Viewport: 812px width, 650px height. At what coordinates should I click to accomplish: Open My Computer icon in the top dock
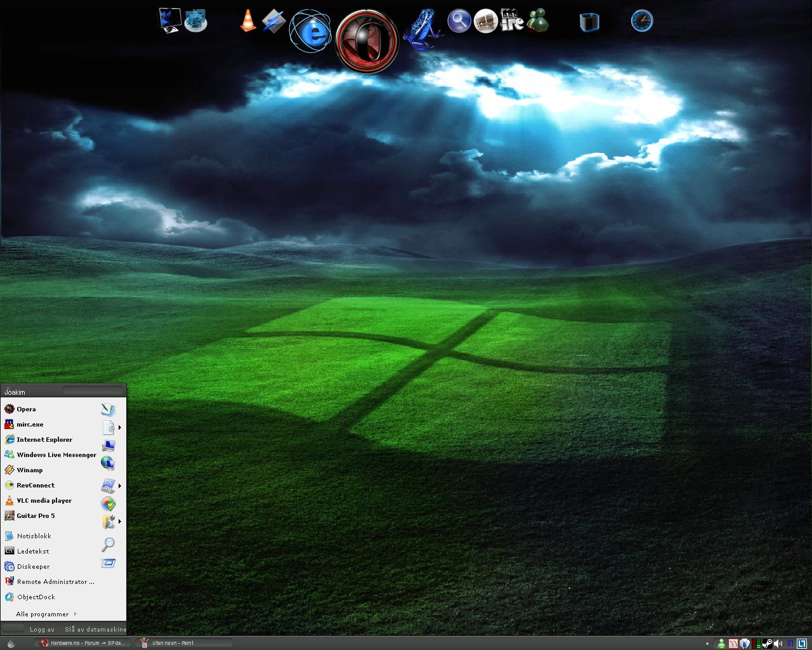point(169,20)
